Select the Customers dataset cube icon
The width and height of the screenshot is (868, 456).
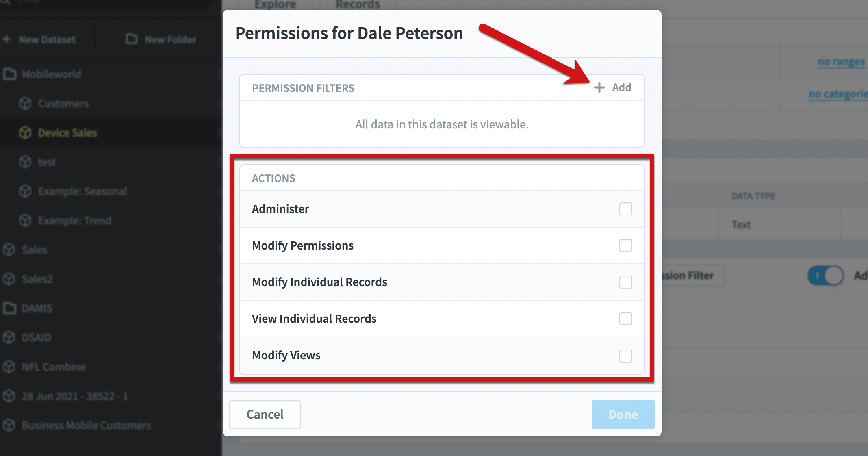pyautogui.click(x=25, y=104)
